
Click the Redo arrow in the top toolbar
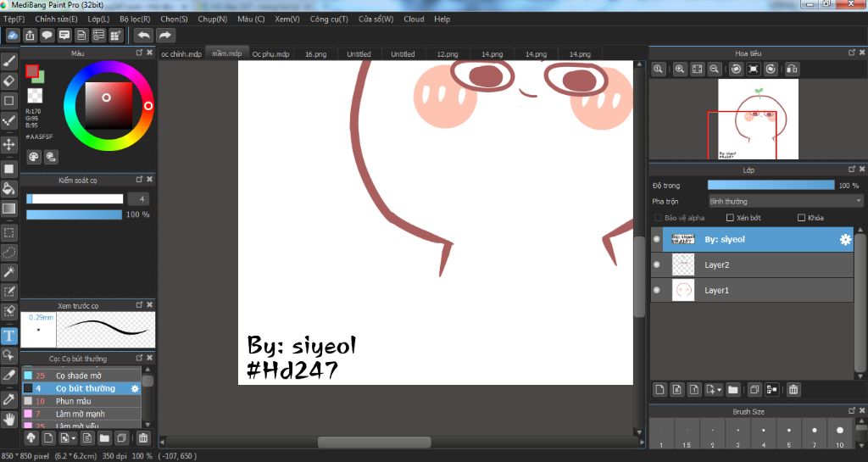click(165, 36)
